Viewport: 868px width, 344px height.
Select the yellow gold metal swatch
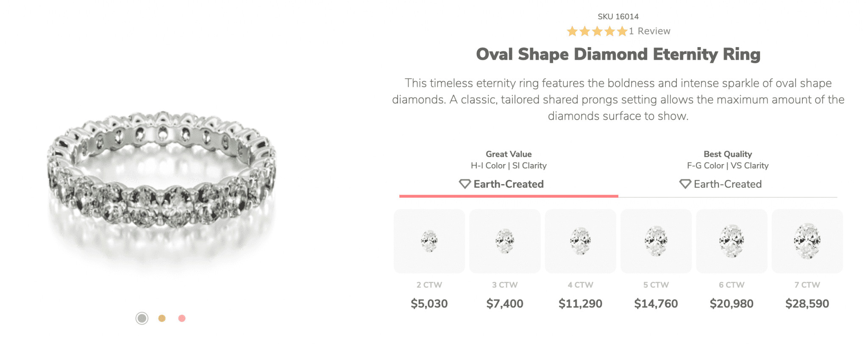coord(161,317)
